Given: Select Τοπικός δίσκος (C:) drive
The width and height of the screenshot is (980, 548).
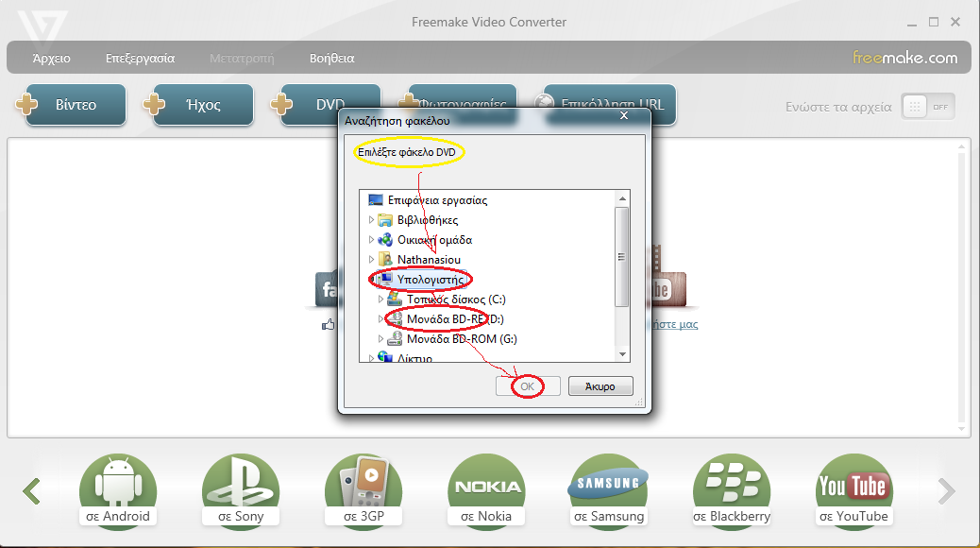Looking at the screenshot, I should (x=456, y=300).
